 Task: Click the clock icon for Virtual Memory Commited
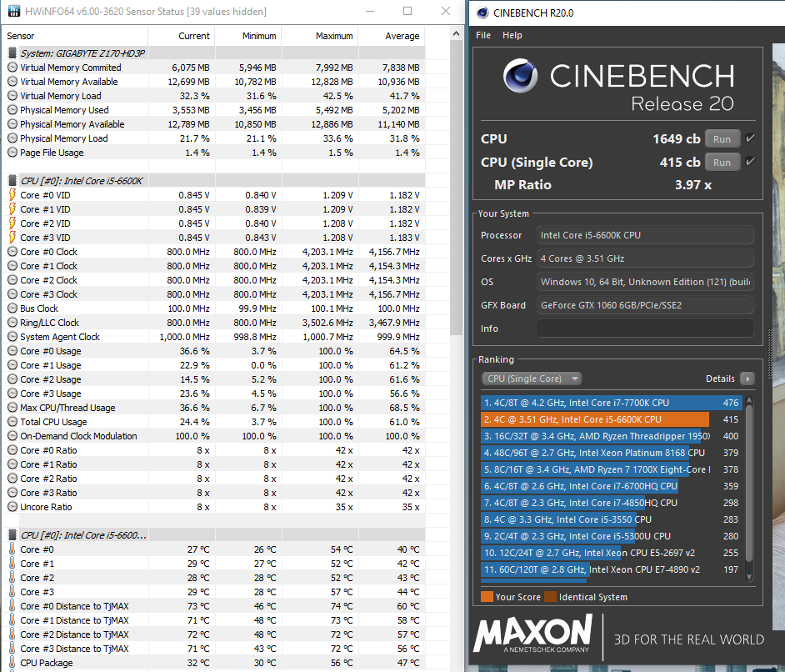tap(12, 67)
